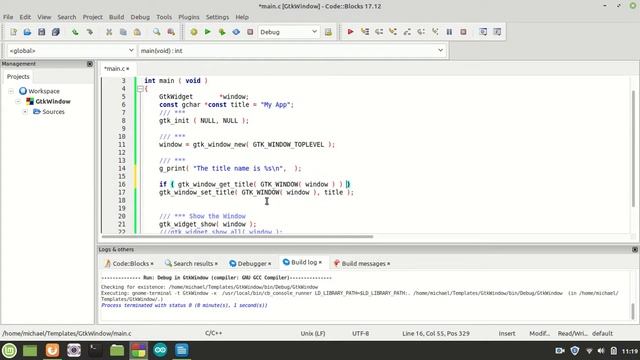This screenshot has height=360, width=640.
Task: Run the project with green arrow
Action: (x=207, y=32)
